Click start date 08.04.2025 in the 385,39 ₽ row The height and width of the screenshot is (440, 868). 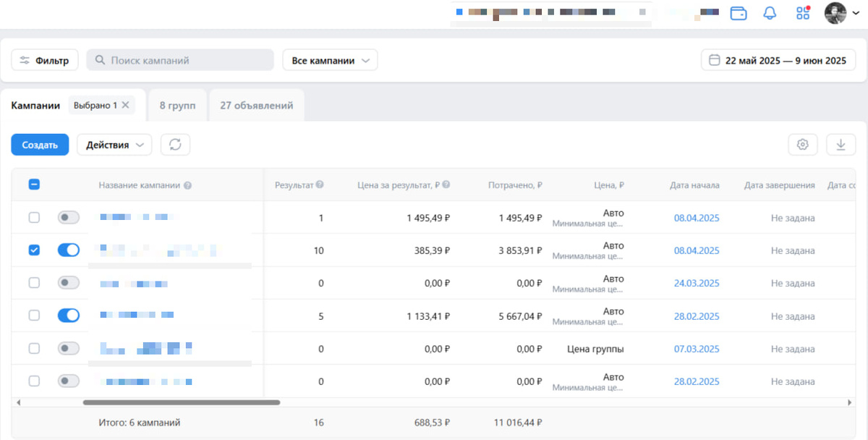tap(697, 250)
